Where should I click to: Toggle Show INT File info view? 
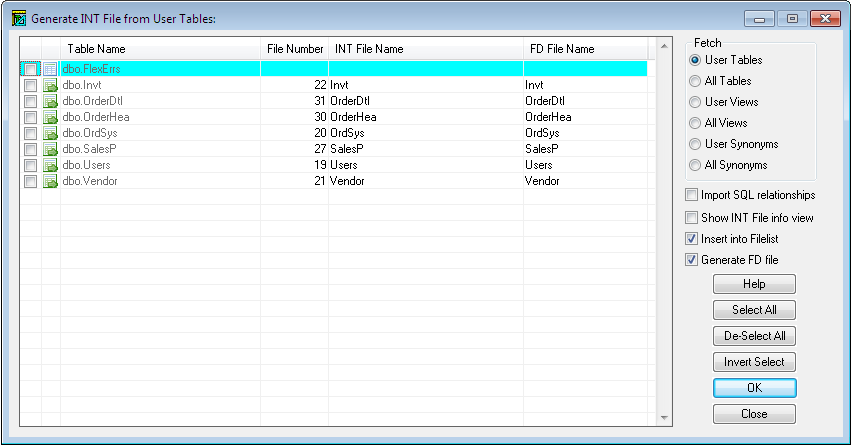pos(692,217)
